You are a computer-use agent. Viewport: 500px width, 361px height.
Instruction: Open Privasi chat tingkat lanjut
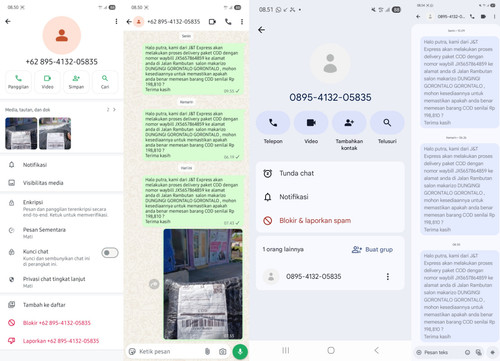62,282
